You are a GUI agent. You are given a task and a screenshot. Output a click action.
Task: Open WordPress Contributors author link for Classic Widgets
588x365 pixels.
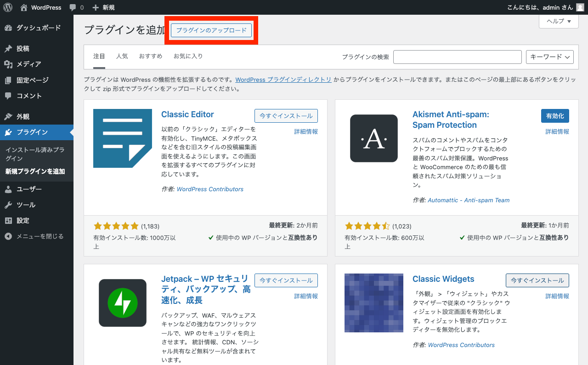coord(461,345)
